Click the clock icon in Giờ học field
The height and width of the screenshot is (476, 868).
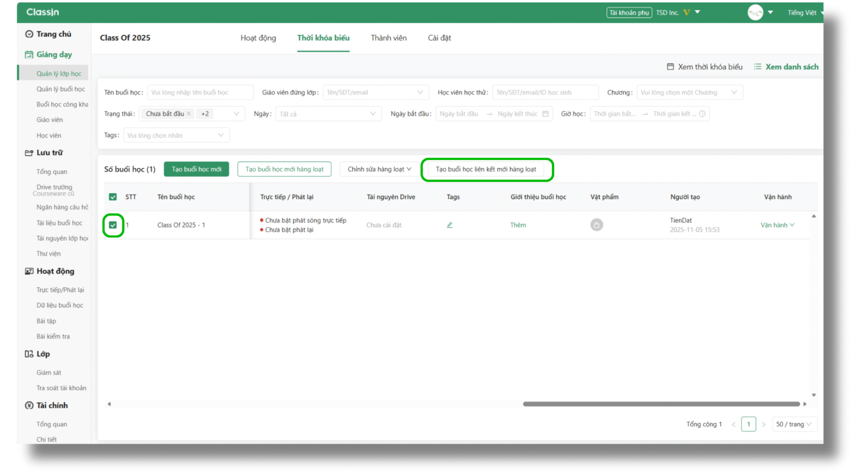(702, 114)
